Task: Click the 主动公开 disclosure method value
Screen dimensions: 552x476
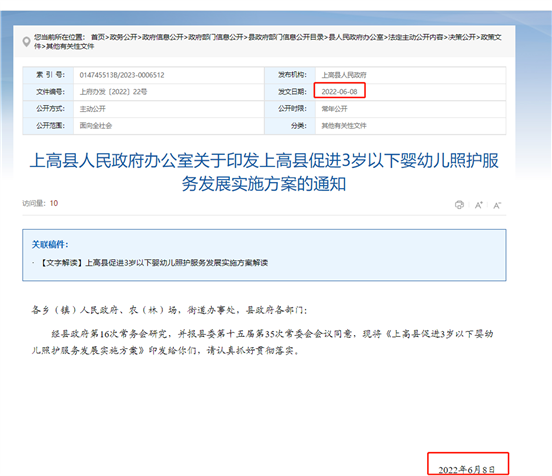Action: tap(93, 109)
